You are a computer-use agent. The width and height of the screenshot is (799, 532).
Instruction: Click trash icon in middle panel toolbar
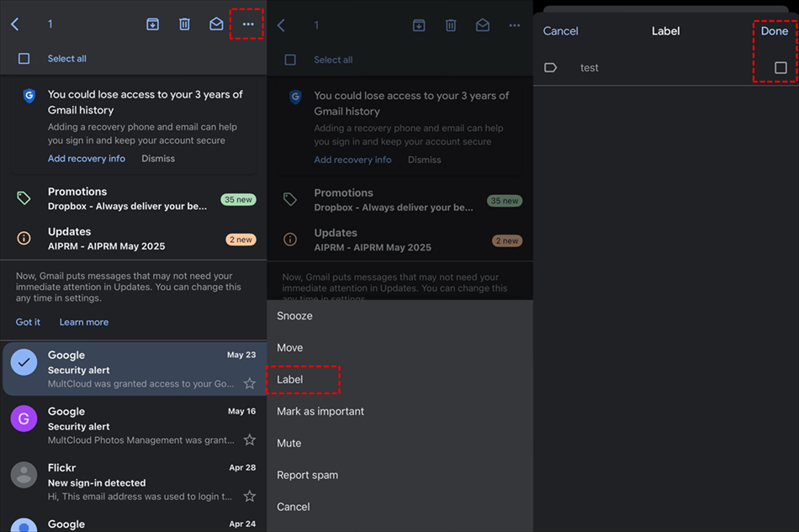tap(451, 25)
